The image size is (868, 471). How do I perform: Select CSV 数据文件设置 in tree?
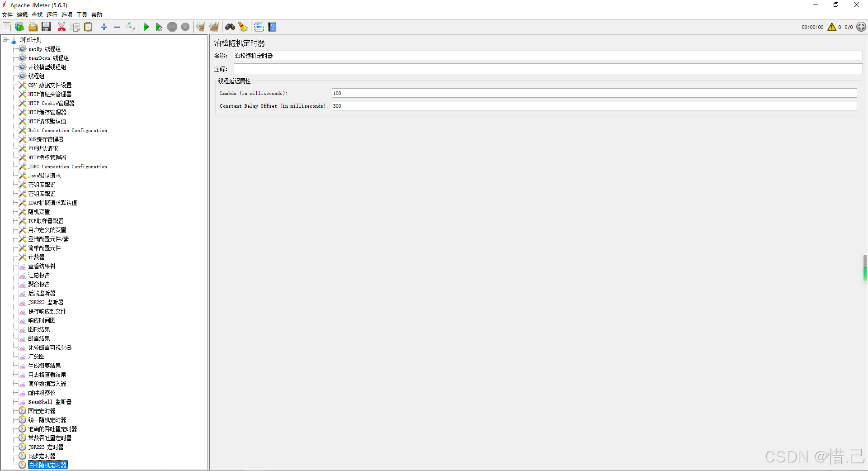tap(50, 85)
